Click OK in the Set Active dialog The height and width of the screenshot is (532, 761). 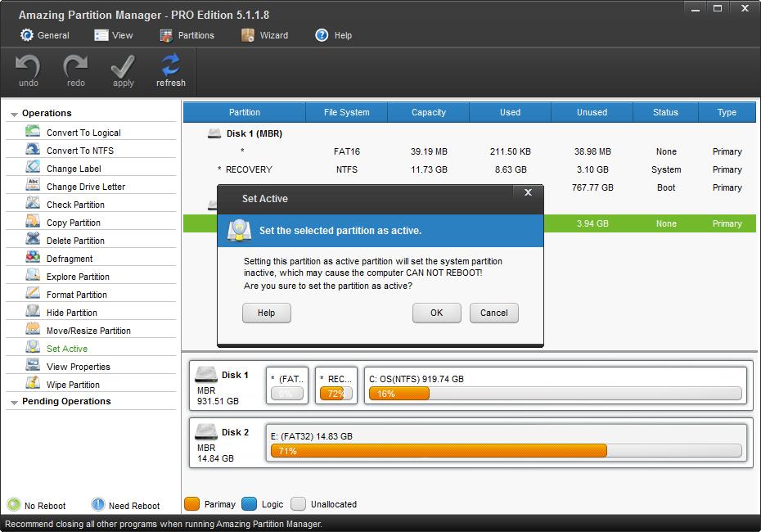click(436, 313)
